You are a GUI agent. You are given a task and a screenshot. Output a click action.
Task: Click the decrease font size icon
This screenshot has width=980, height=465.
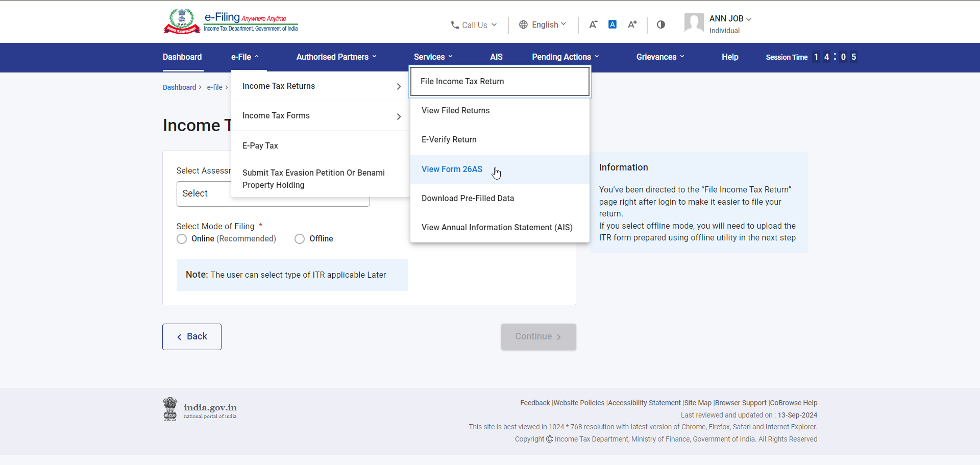(x=593, y=24)
